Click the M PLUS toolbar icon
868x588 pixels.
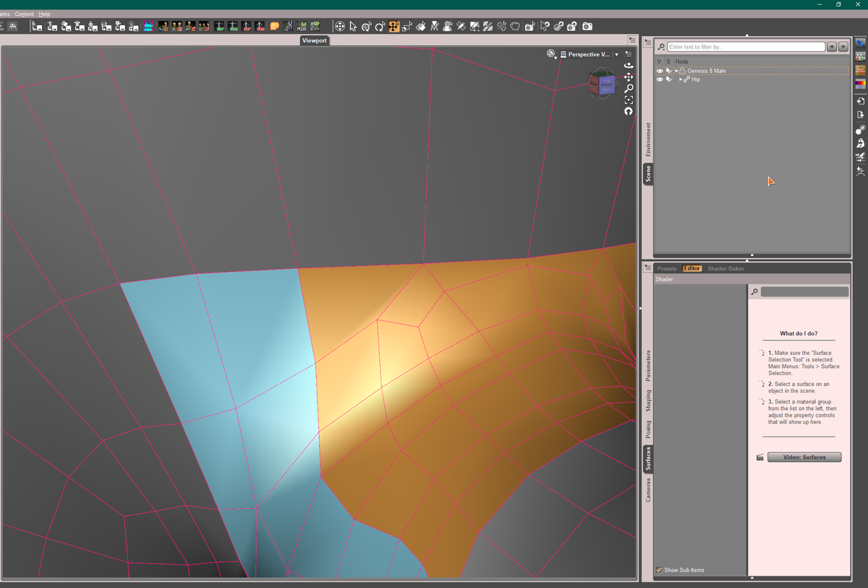click(x=301, y=26)
